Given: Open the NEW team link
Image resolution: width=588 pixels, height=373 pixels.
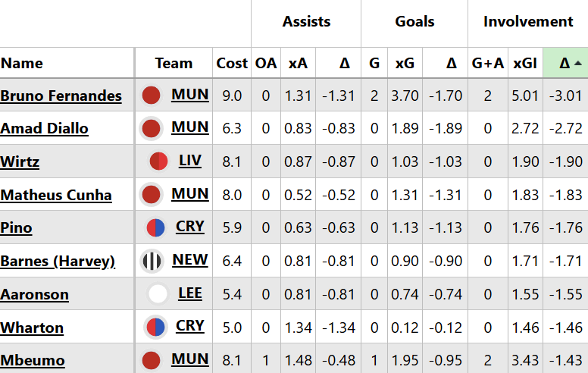Looking at the screenshot, I should tap(189, 260).
